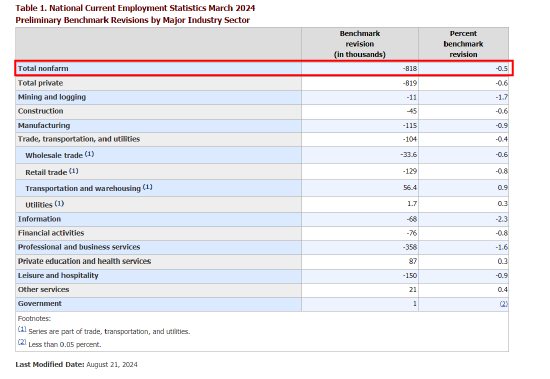
Task: Click the -818 benchmark revision value
Action: pyautogui.click(x=409, y=68)
